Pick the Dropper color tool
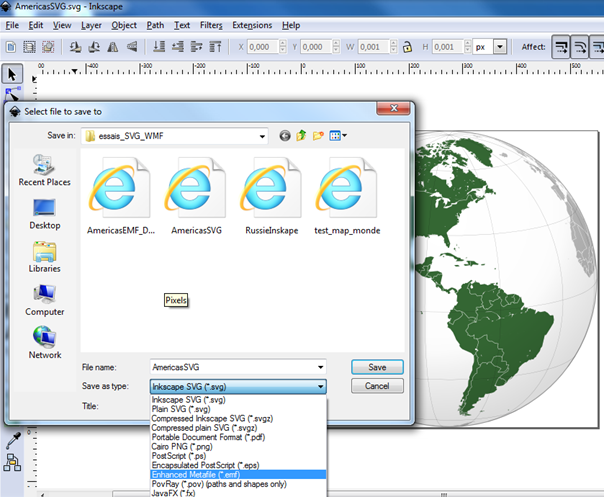604x497 pixels. coord(13,441)
